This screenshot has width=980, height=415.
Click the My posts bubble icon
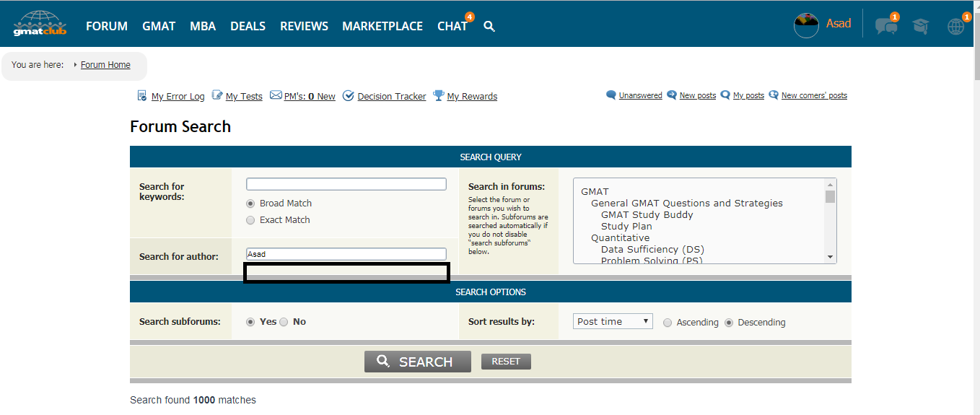725,95
